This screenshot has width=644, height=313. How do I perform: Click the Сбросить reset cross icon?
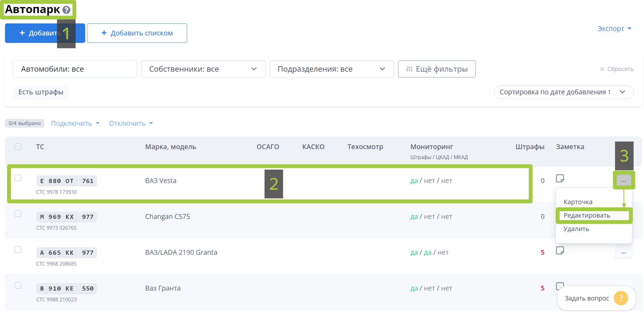602,69
